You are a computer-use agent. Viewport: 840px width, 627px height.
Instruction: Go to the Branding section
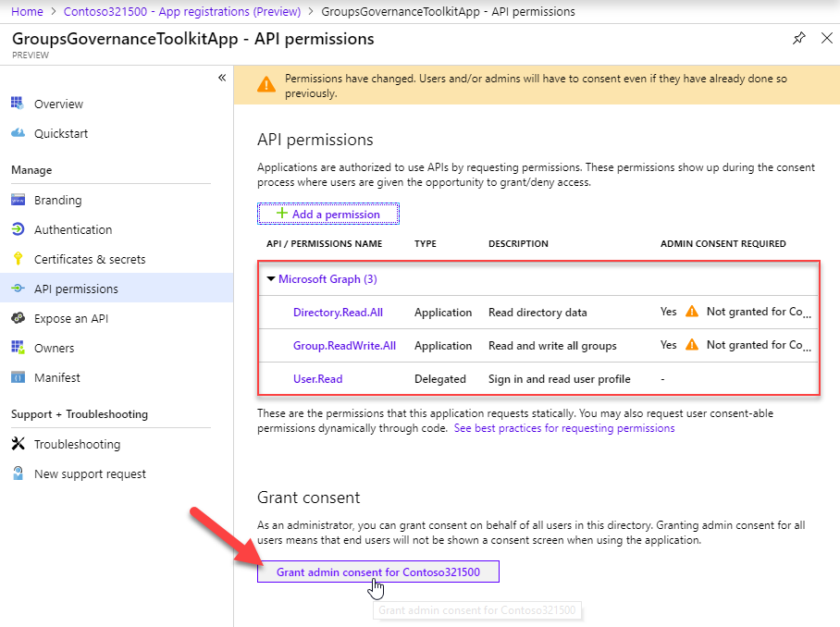pyautogui.click(x=58, y=201)
